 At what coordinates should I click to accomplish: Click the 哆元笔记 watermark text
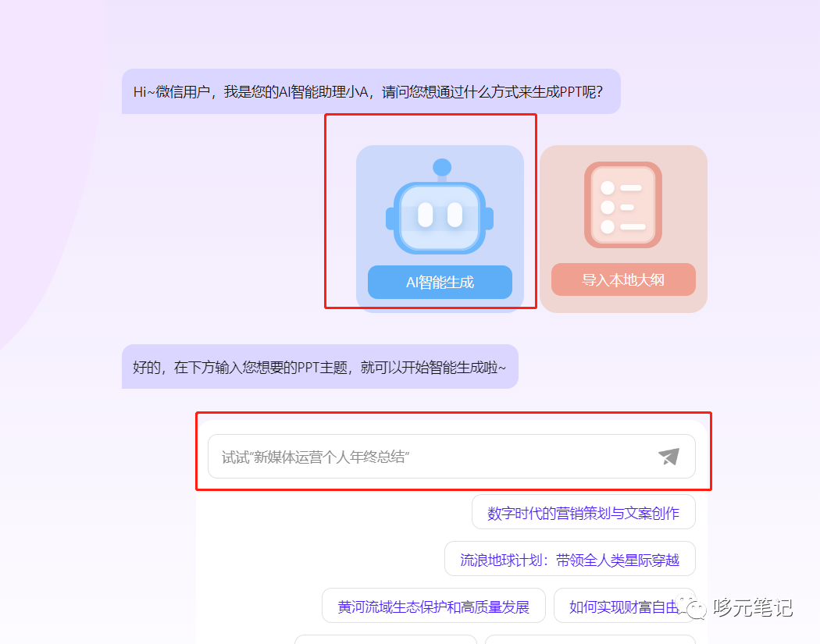(x=753, y=607)
